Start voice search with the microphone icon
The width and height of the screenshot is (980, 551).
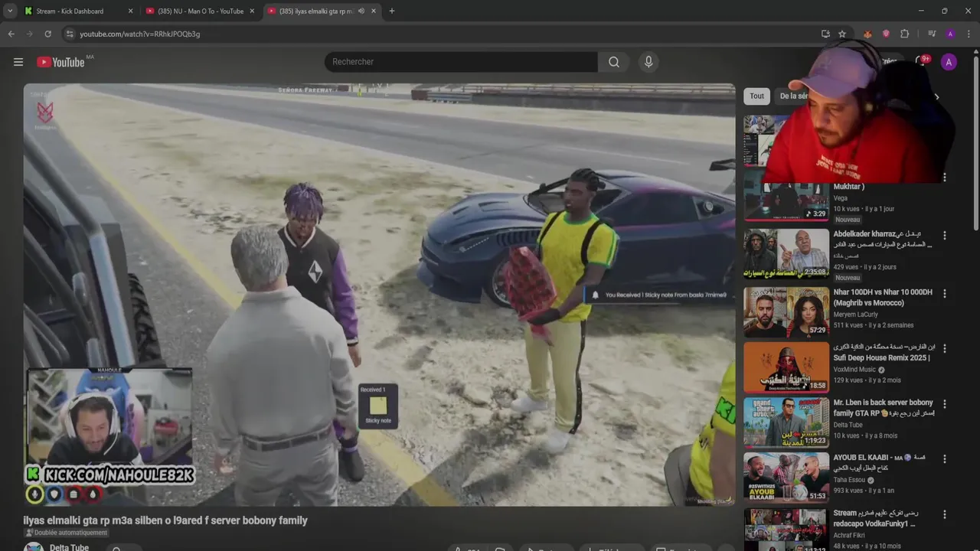pyautogui.click(x=648, y=62)
